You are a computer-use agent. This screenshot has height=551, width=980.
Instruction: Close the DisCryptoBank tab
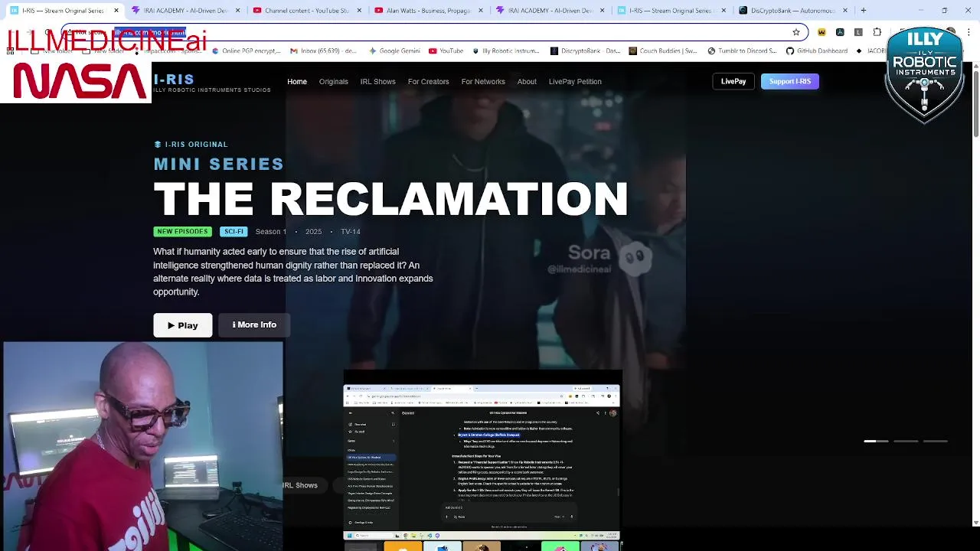pyautogui.click(x=845, y=11)
